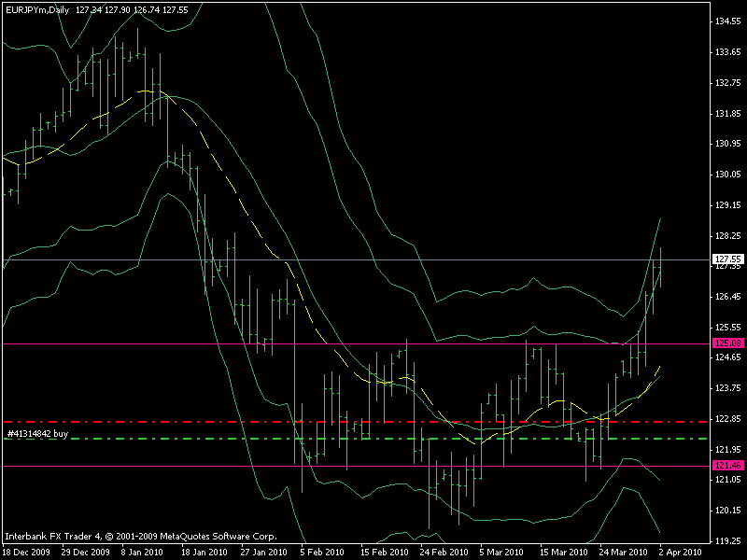Click the 18 Dec 2009 date label
Viewport: 747px width, 560px height.
26,552
